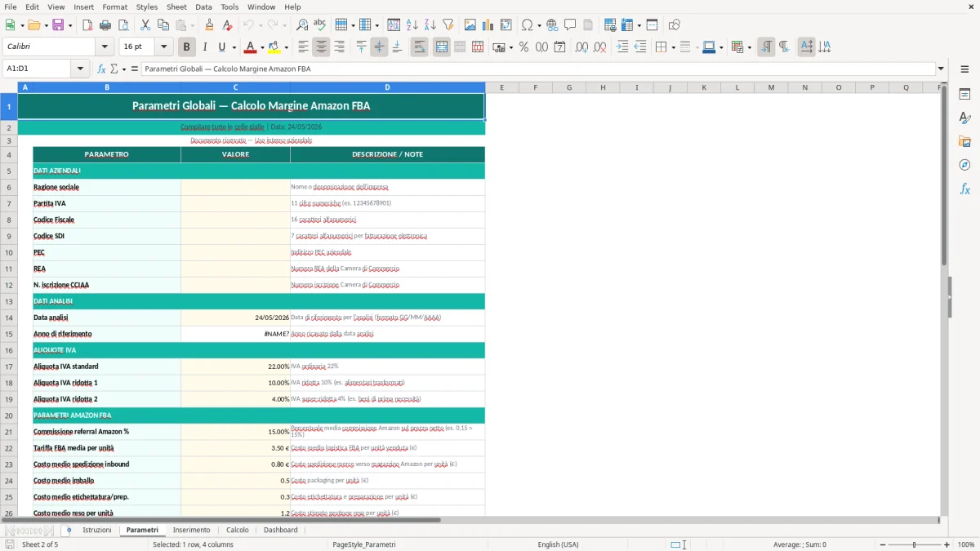The image size is (980, 551).
Task: Open the Function Wizard
Action: click(x=101, y=69)
